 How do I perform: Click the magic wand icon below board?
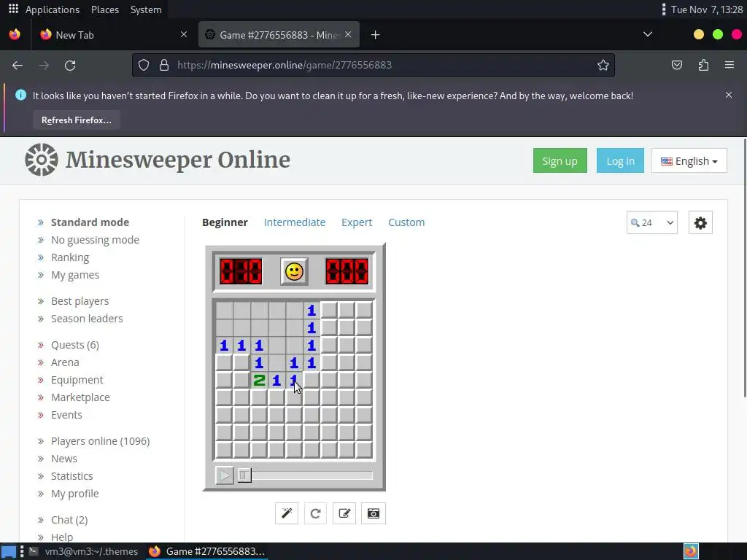click(286, 513)
